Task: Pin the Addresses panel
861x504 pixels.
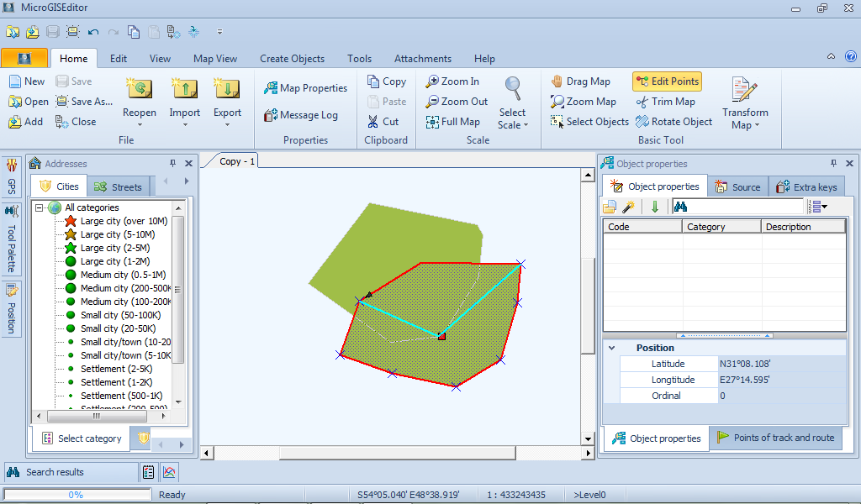Action: point(173,164)
